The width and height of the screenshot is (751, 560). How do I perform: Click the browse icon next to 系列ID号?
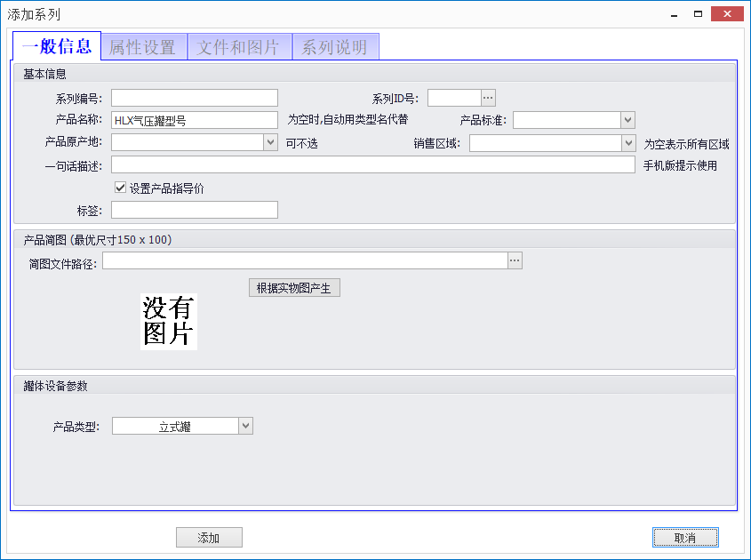488,97
